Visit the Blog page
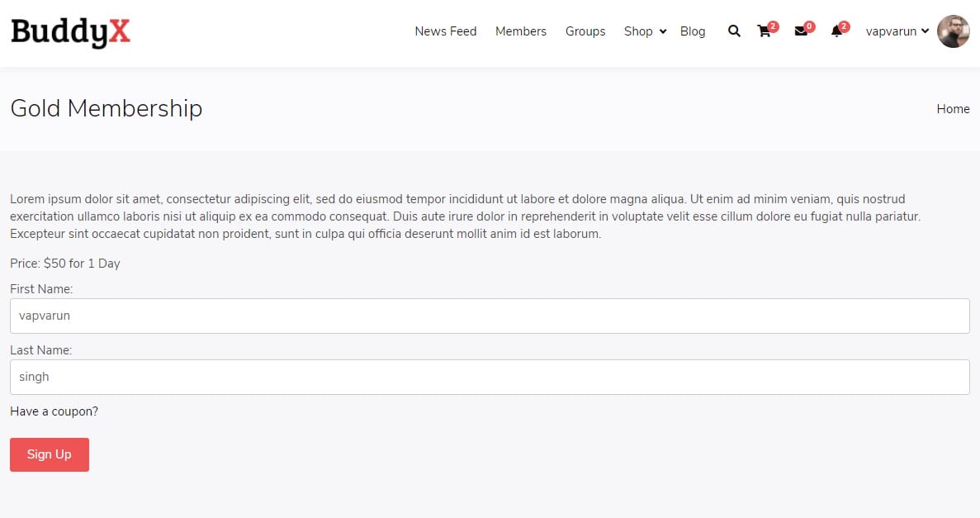Image resolution: width=980 pixels, height=518 pixels. point(693,31)
